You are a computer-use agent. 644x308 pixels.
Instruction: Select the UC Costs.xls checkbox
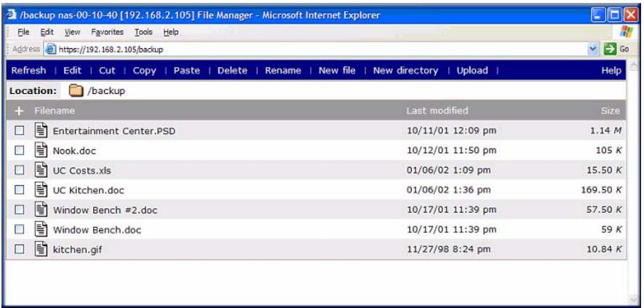pyautogui.click(x=20, y=170)
